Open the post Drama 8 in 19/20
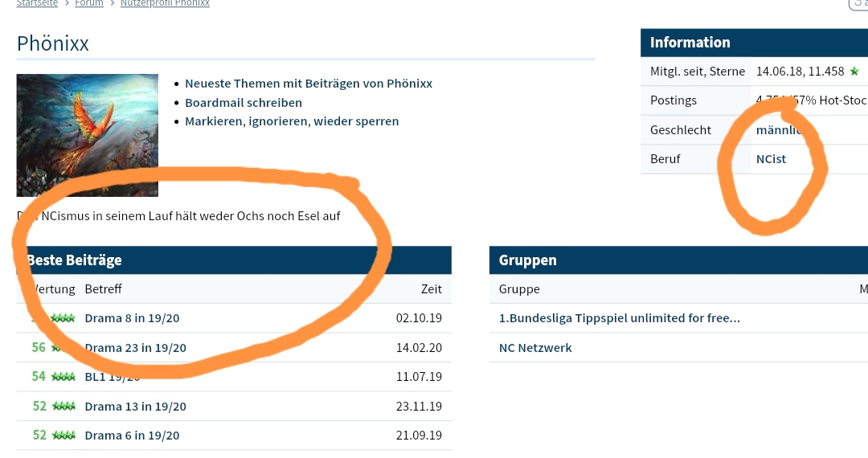 click(132, 318)
